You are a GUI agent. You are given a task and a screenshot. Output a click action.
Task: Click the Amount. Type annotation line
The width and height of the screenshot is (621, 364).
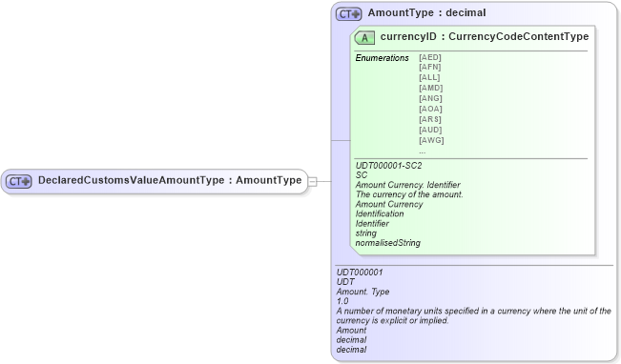click(x=362, y=292)
